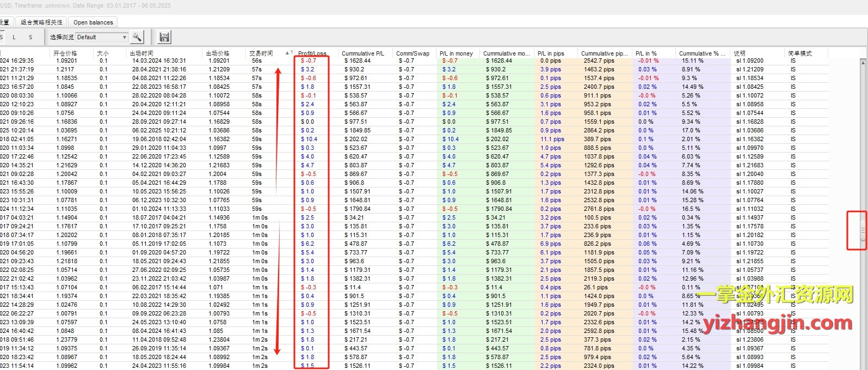Image resolution: width=868 pixels, height=370 pixels.
Task: Click $ 1849.85 in Cummulative P/L column
Action: [358, 130]
